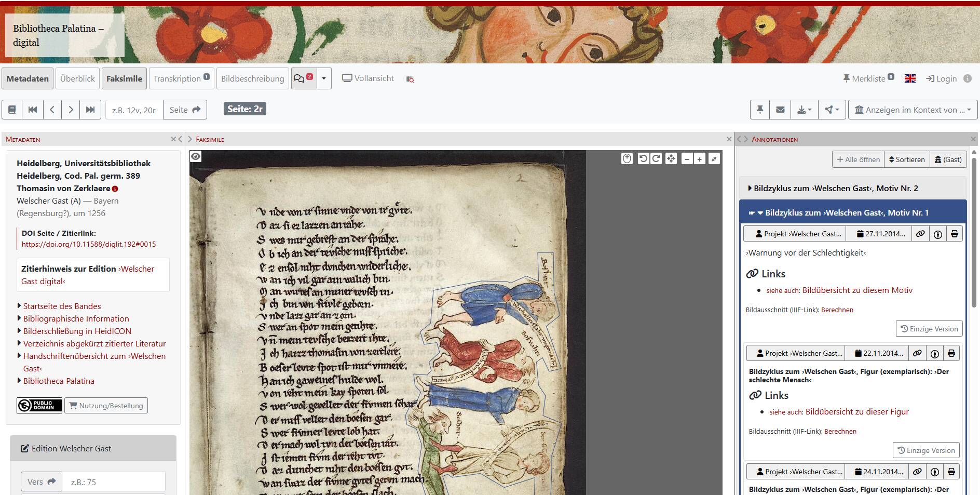Jump to the first page
980x495 pixels.
tap(32, 110)
